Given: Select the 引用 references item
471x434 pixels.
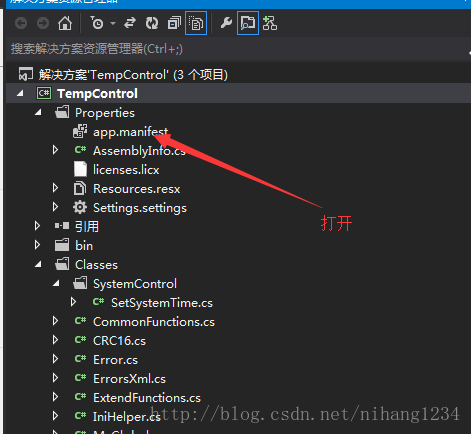Looking at the screenshot, I should [87, 227].
